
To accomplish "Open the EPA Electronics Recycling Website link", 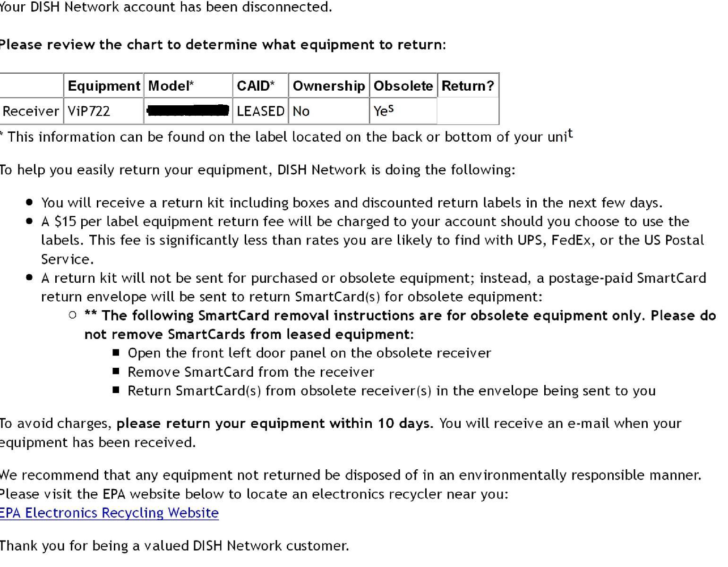I will coord(109,513).
